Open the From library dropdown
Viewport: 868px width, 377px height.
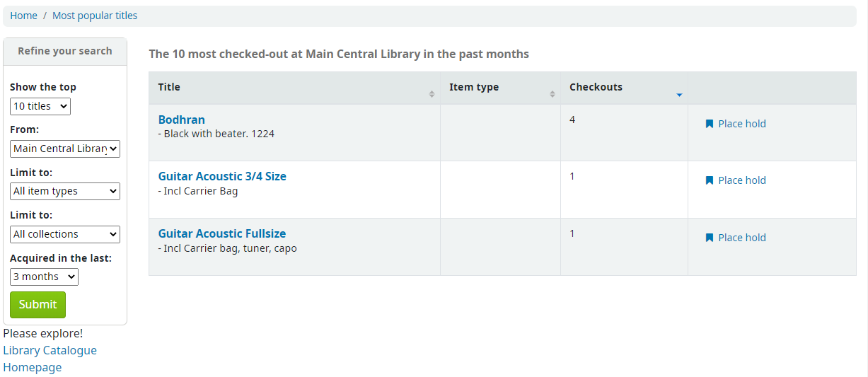click(65, 149)
